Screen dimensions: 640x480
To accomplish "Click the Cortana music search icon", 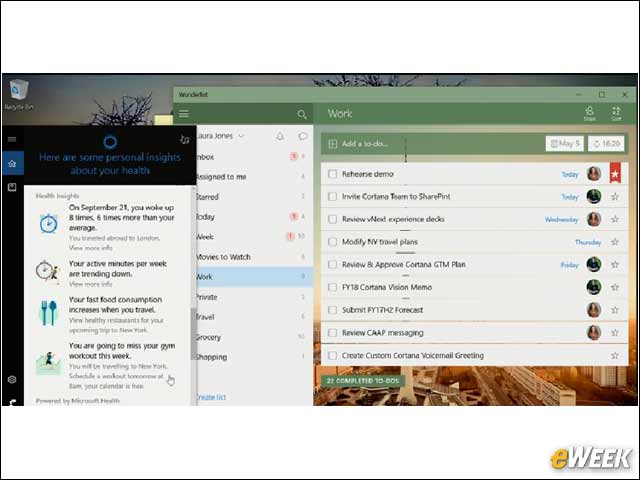I will [184, 140].
